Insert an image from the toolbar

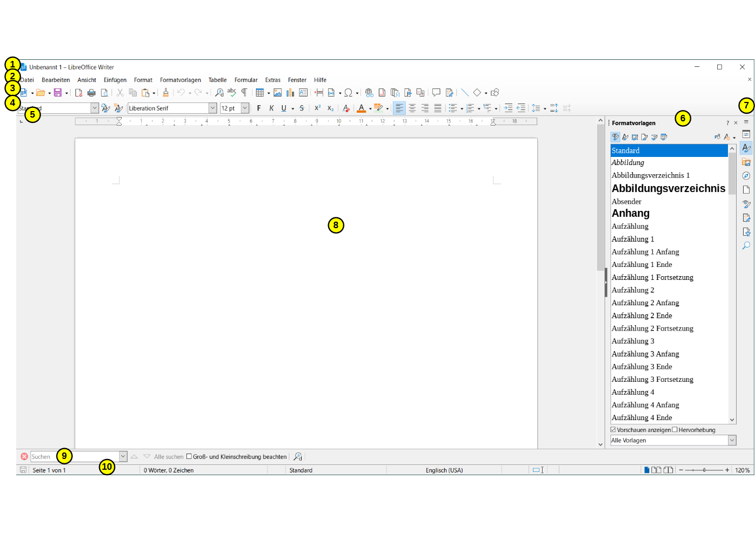[278, 93]
